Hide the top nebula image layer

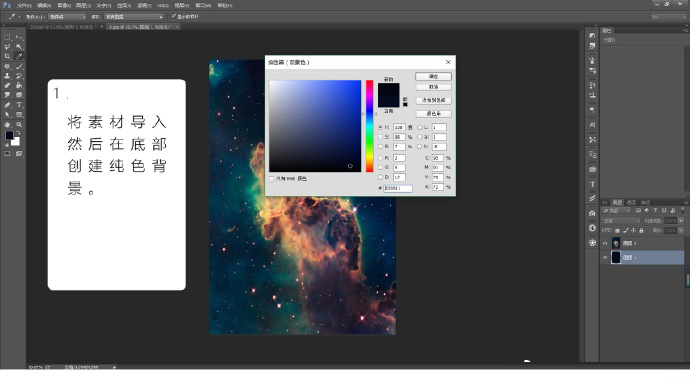[605, 243]
